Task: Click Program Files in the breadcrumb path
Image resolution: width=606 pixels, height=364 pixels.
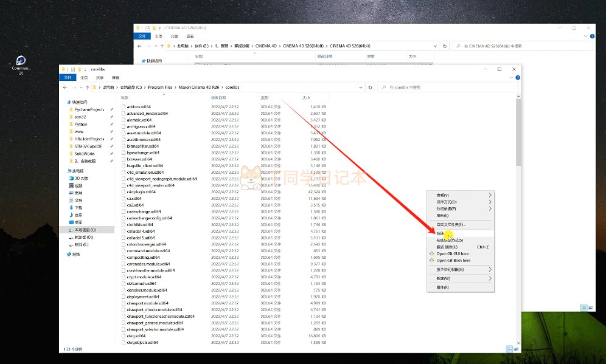Action: pyautogui.click(x=160, y=88)
